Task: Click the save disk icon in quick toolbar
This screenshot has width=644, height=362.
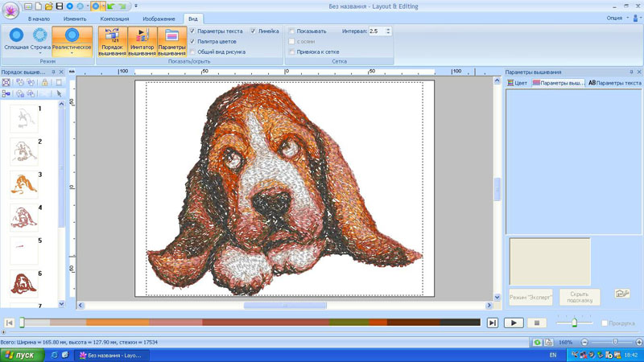Action: click(x=60, y=6)
